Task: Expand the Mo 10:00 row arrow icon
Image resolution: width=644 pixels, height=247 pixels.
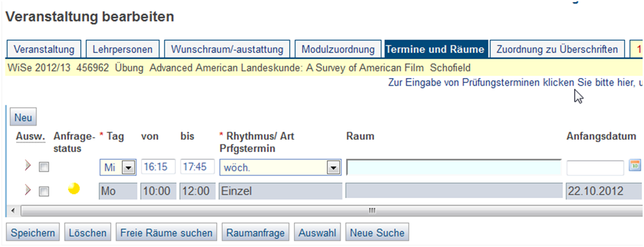Action: pyautogui.click(x=28, y=190)
